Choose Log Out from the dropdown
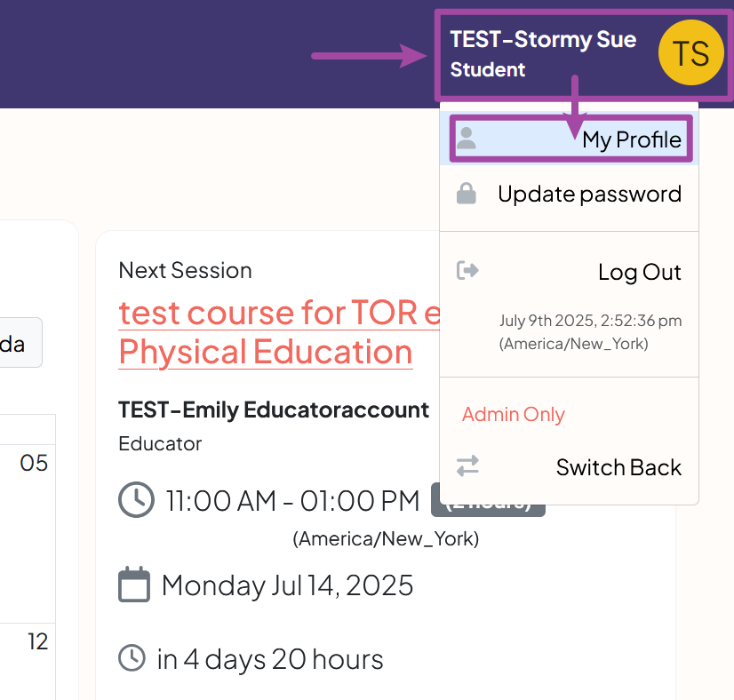This screenshot has width=734, height=700. [x=639, y=272]
